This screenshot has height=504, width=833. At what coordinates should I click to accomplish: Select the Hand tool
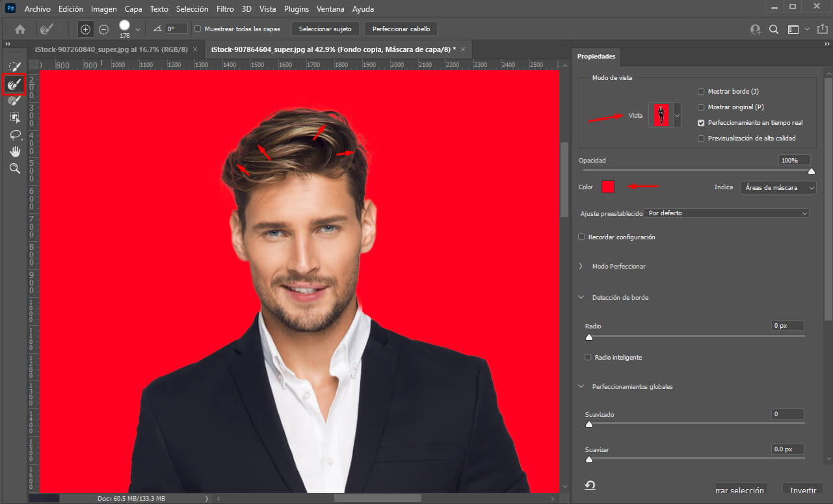(x=14, y=152)
